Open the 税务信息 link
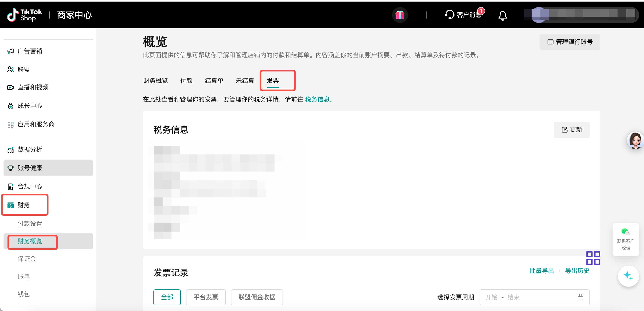 317,99
